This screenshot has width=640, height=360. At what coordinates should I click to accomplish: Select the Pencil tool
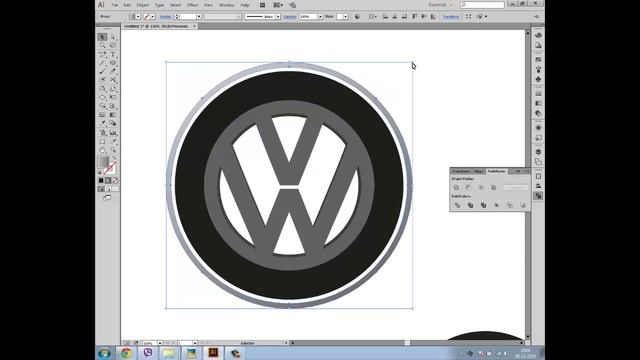[x=113, y=71]
